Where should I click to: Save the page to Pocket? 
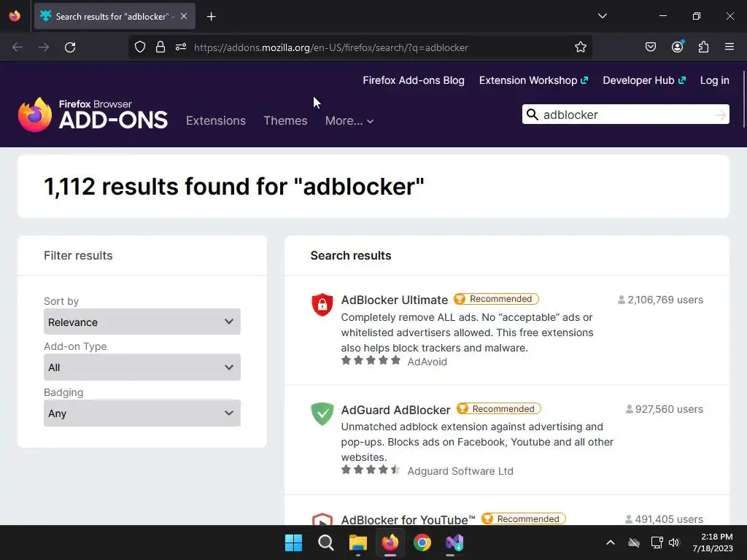(x=650, y=47)
